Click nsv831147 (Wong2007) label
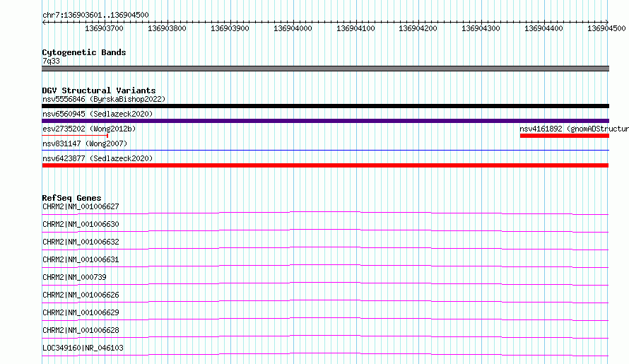The height and width of the screenshot is (364, 629). [x=85, y=143]
